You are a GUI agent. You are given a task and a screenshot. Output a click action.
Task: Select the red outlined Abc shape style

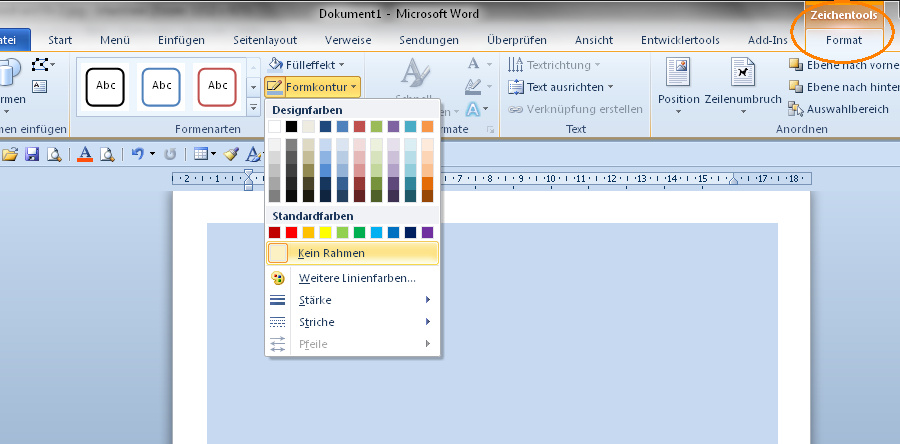(218, 87)
